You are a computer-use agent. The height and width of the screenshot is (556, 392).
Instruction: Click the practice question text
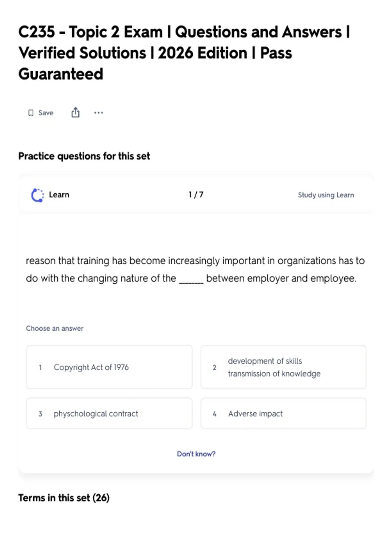point(195,269)
